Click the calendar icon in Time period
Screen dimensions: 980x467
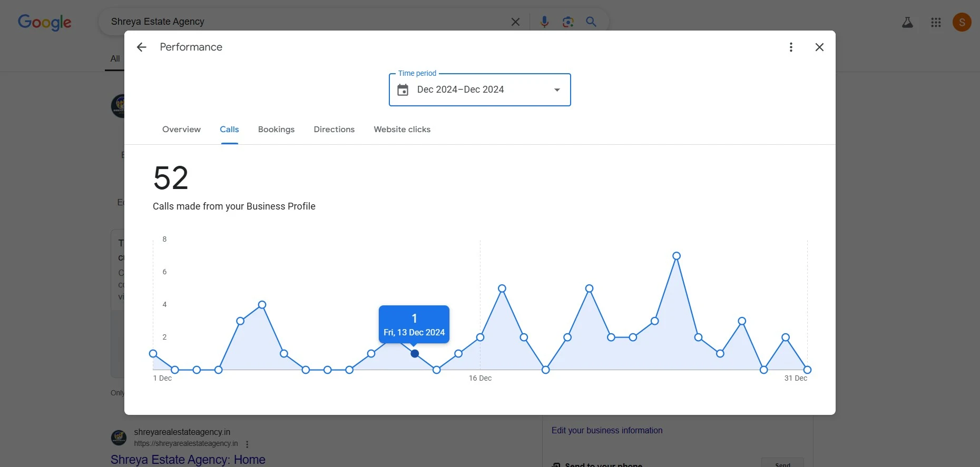point(403,90)
